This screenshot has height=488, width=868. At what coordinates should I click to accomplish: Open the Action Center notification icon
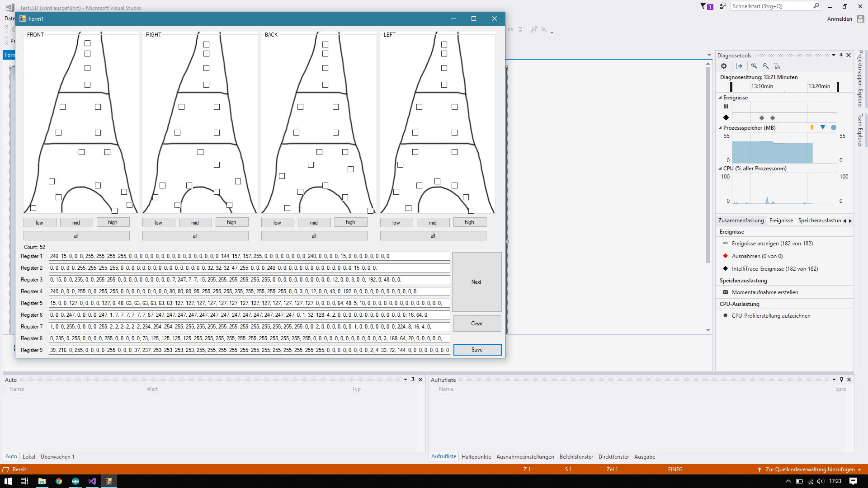pyautogui.click(x=853, y=481)
